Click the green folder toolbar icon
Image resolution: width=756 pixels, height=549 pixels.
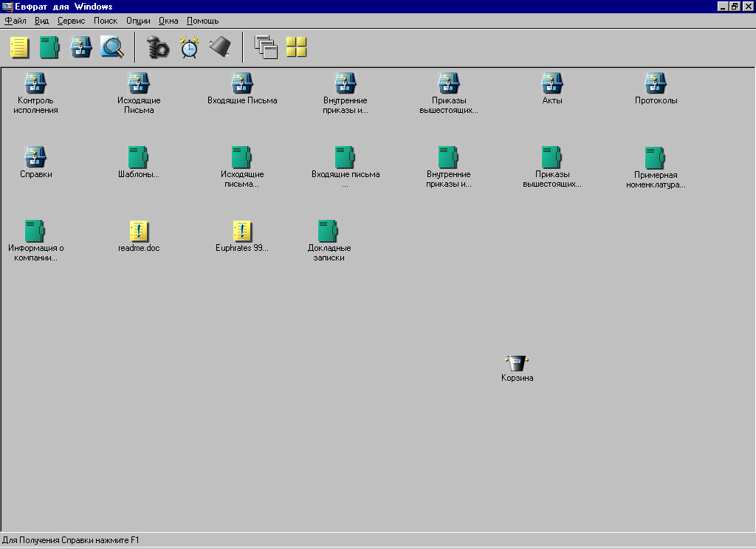coord(49,47)
